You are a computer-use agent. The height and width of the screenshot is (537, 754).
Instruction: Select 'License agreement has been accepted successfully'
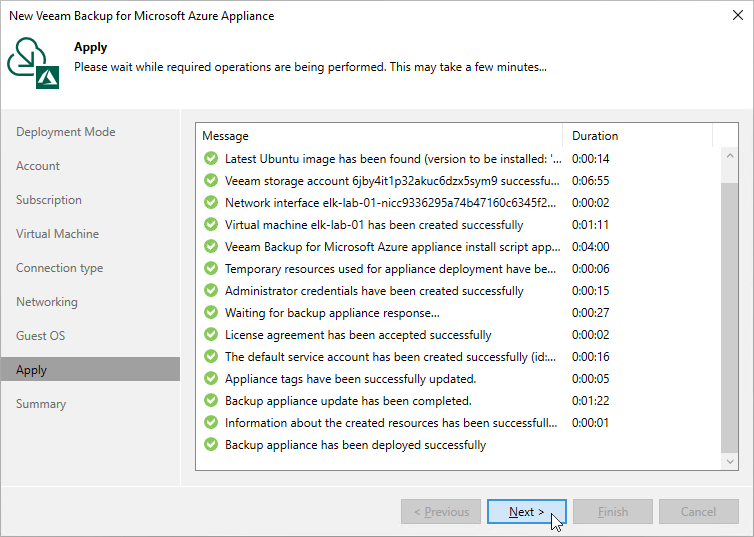click(x=358, y=335)
